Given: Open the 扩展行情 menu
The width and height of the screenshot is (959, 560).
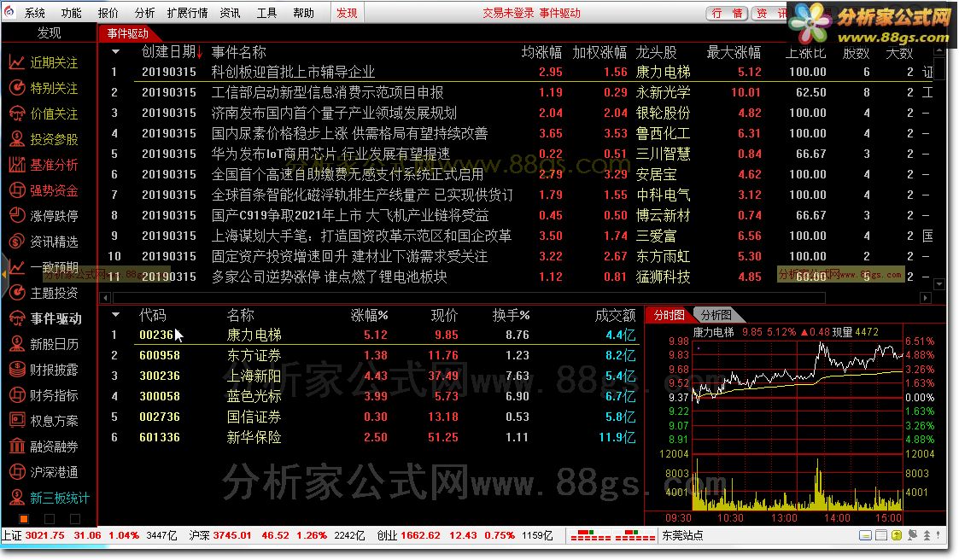Looking at the screenshot, I should (187, 13).
